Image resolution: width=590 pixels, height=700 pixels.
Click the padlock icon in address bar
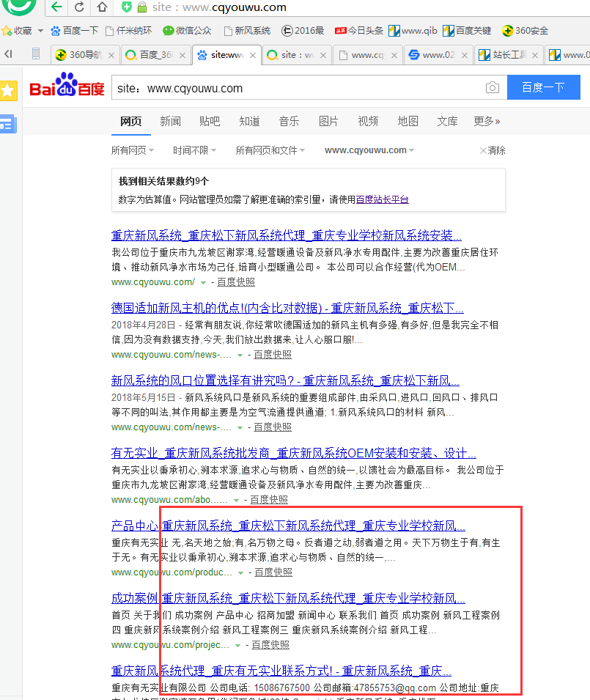[142, 7]
